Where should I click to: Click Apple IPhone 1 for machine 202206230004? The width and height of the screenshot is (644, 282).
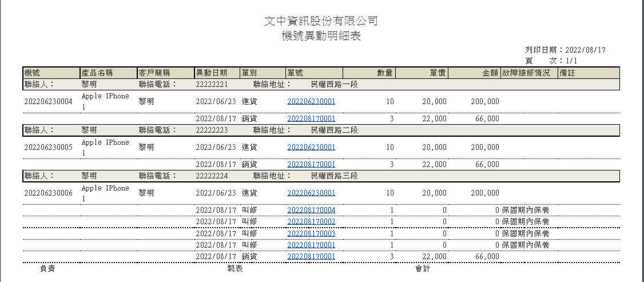tap(106, 101)
